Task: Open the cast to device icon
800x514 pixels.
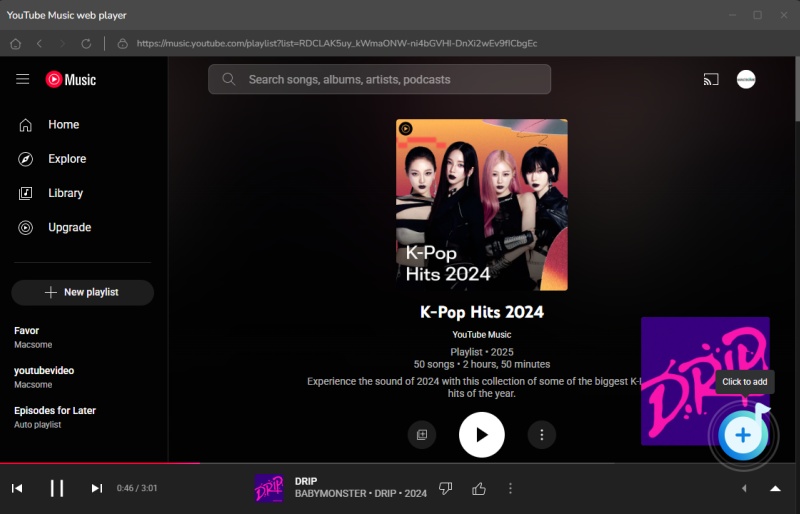Action: click(711, 80)
